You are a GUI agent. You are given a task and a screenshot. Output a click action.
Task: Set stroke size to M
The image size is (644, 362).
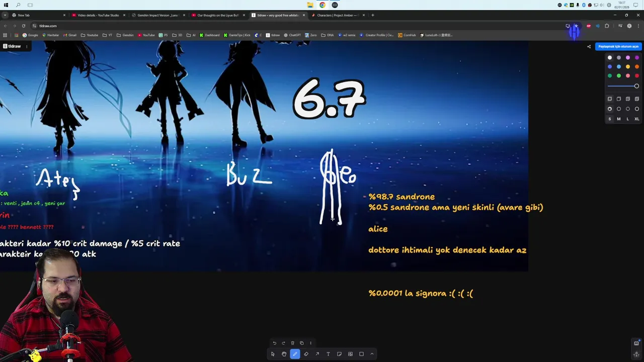click(x=619, y=119)
